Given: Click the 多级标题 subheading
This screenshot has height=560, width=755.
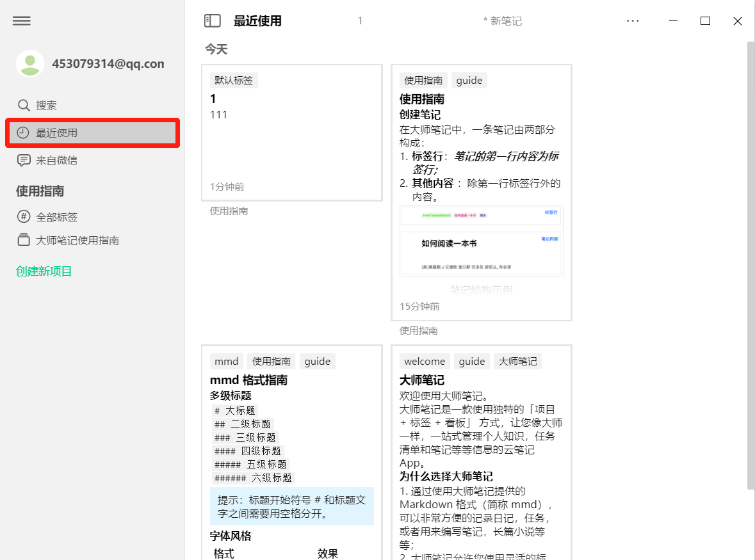Looking at the screenshot, I should [x=231, y=396].
